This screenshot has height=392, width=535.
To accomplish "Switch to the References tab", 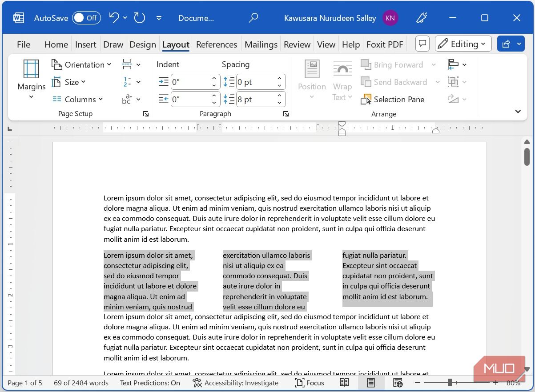I will click(217, 44).
